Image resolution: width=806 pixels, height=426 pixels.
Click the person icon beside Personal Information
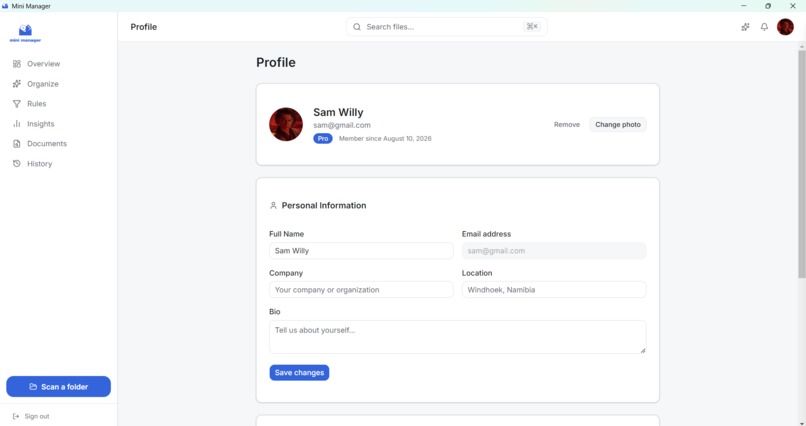click(x=273, y=206)
